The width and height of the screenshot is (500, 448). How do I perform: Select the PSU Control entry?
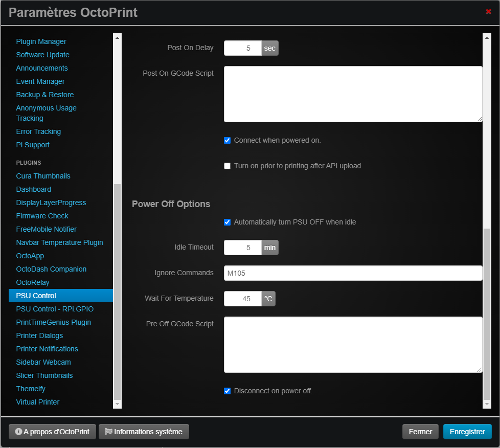coord(61,296)
